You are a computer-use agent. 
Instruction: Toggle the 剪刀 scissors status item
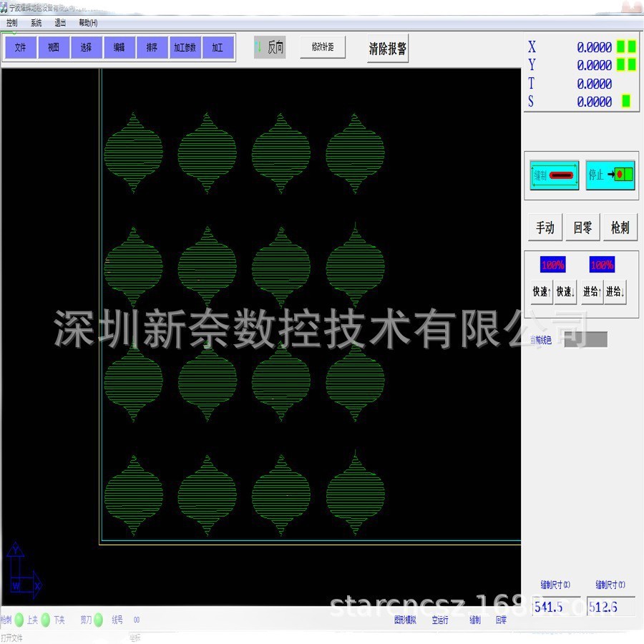[x=86, y=620]
